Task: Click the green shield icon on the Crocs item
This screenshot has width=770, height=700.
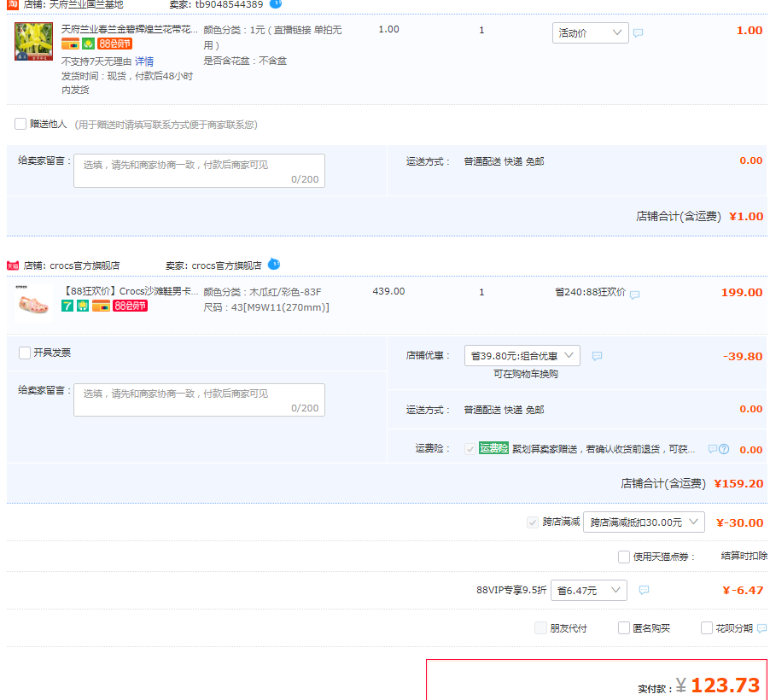Action: (83, 306)
